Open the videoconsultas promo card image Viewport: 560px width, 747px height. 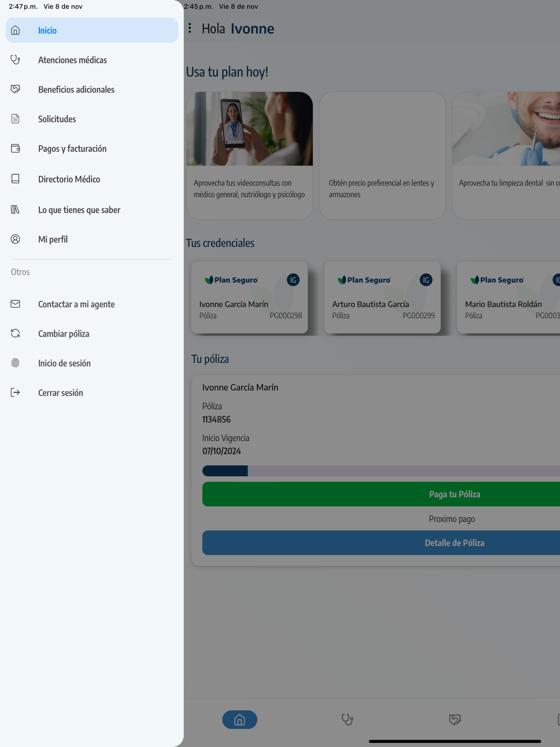point(250,129)
